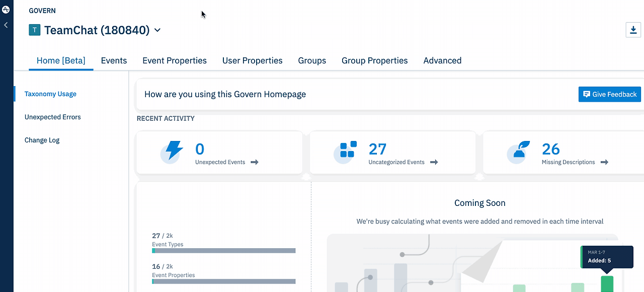Click the Event Types progress bar
Viewport: 644px width, 292px height.
tap(223, 250)
